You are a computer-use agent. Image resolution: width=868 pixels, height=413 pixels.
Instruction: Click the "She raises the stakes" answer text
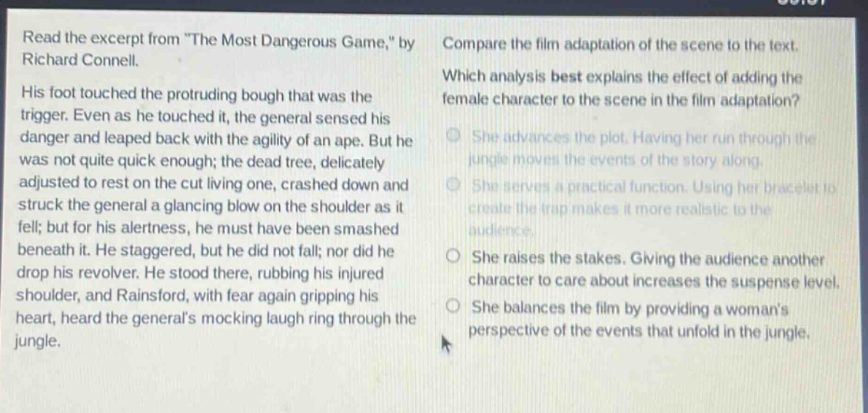click(x=654, y=270)
